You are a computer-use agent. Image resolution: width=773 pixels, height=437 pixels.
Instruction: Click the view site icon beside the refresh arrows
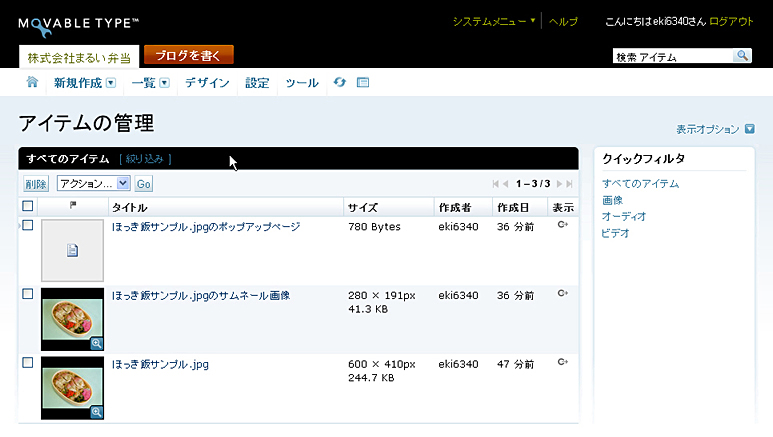tap(362, 82)
